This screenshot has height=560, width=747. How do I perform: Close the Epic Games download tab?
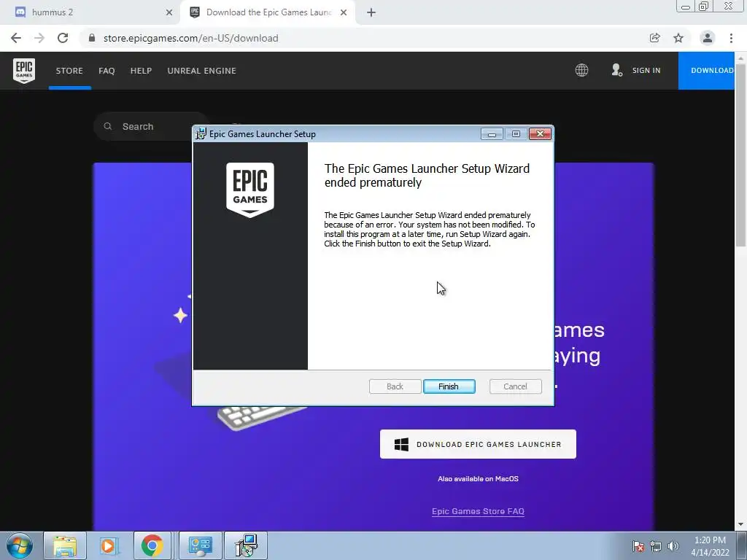(x=344, y=12)
